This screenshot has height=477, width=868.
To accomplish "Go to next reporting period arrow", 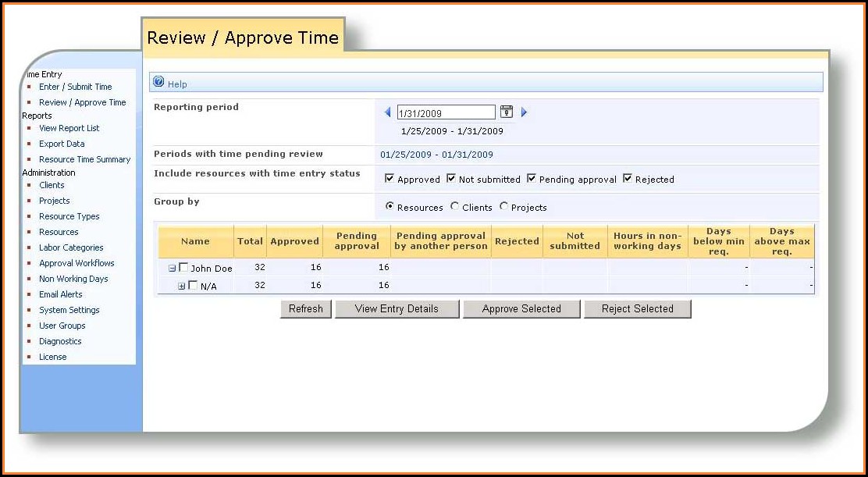I will click(x=524, y=112).
